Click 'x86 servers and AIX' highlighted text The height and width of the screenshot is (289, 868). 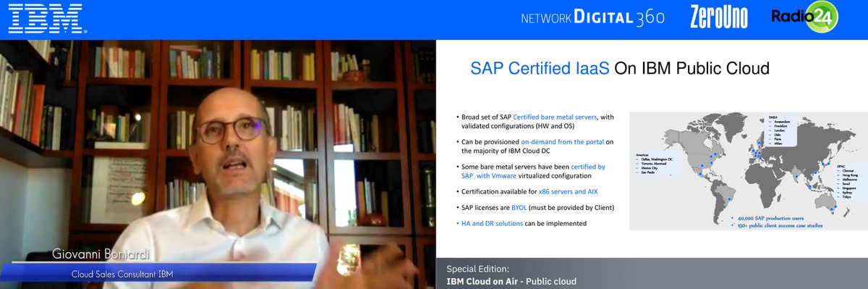(568, 192)
